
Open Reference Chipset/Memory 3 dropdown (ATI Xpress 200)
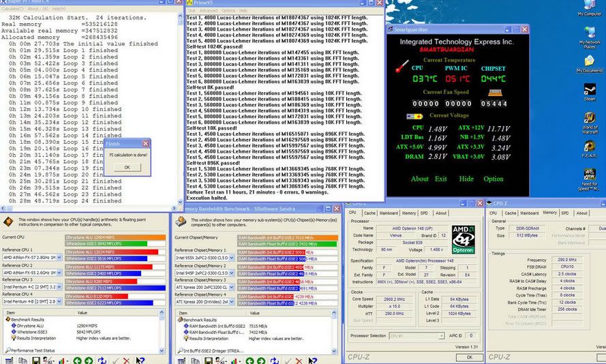pos(232,287)
